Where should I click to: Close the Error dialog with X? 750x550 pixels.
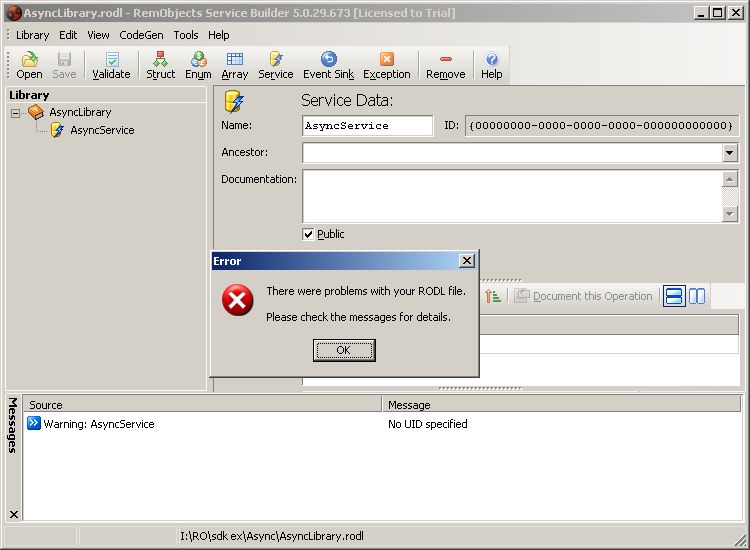(466, 261)
